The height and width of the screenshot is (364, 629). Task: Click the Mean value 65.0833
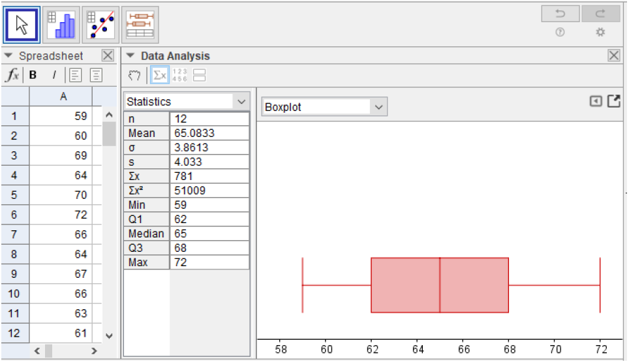pyautogui.click(x=209, y=133)
